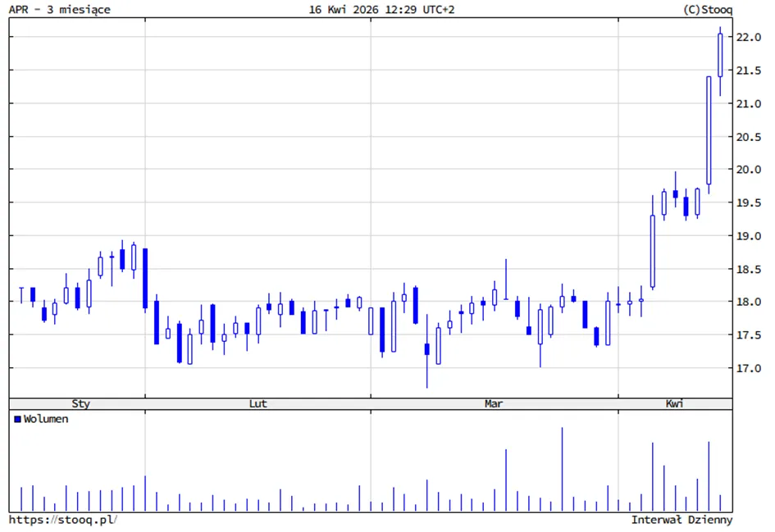Click the 20.5 price axis label
775x532 pixels.
tap(748, 137)
